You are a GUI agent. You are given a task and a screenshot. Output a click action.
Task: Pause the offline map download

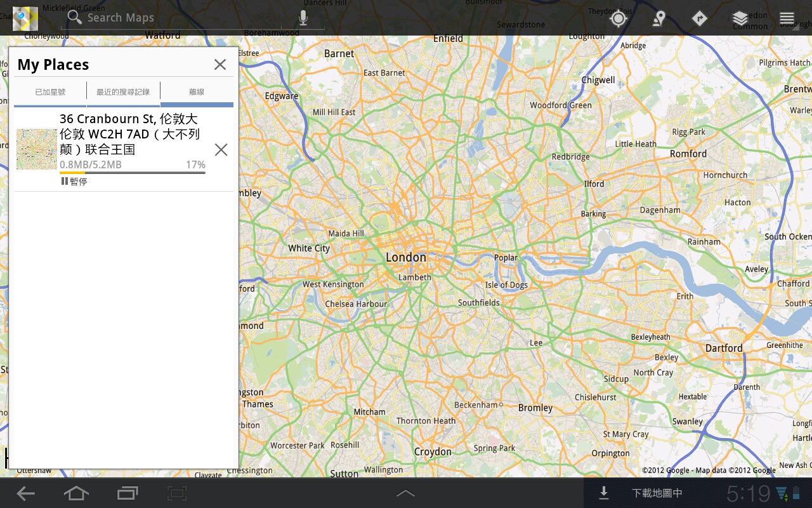(74, 182)
